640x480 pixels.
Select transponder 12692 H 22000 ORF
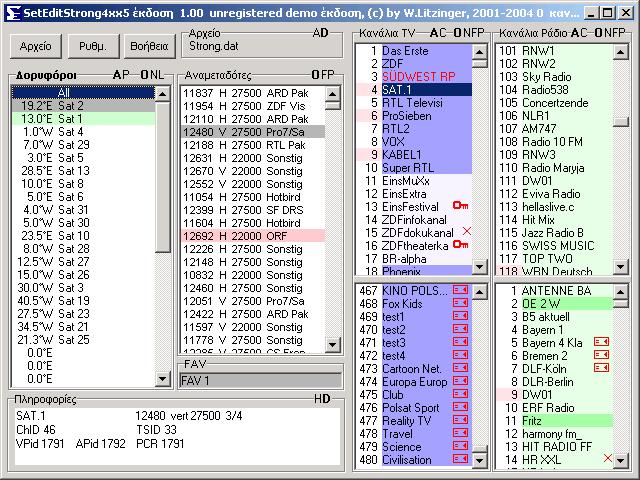(x=253, y=236)
